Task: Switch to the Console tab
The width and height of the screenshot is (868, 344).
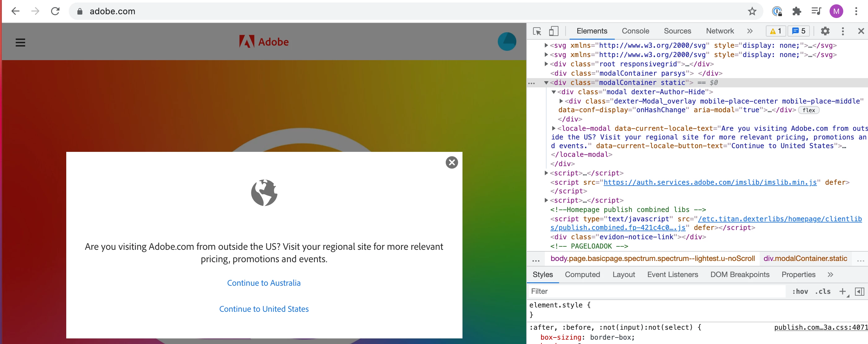Action: 635,31
